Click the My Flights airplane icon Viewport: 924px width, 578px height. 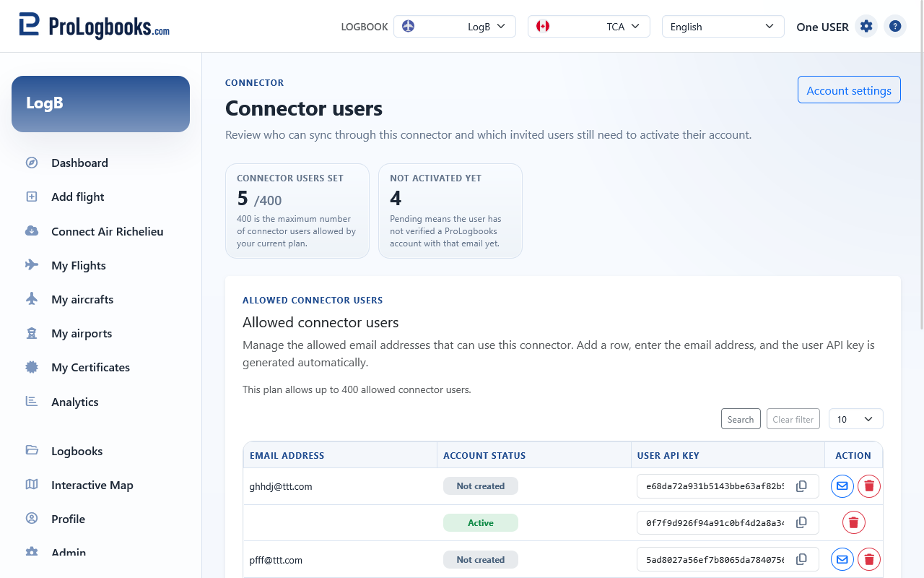pyautogui.click(x=32, y=265)
